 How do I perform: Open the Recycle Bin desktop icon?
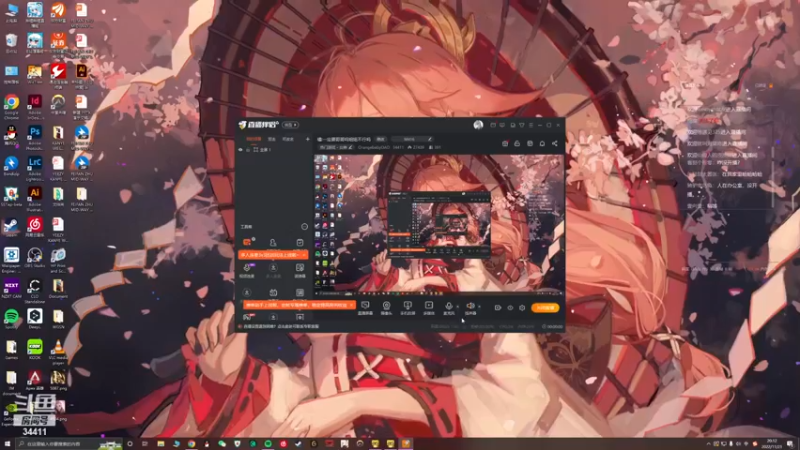(11, 43)
